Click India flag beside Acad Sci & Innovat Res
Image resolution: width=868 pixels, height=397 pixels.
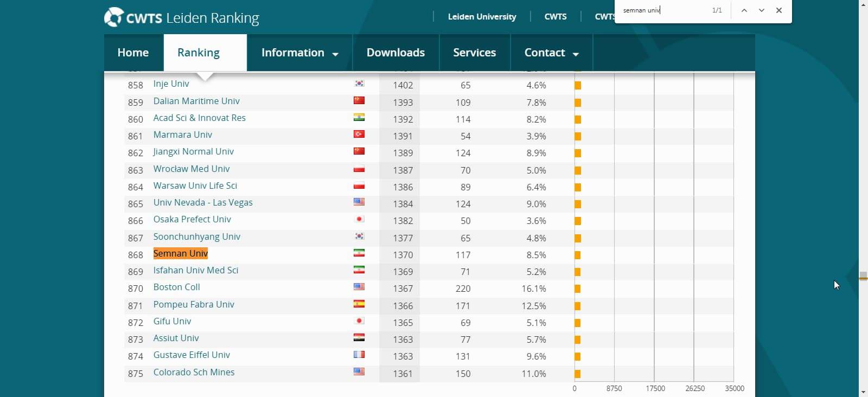[x=359, y=117]
